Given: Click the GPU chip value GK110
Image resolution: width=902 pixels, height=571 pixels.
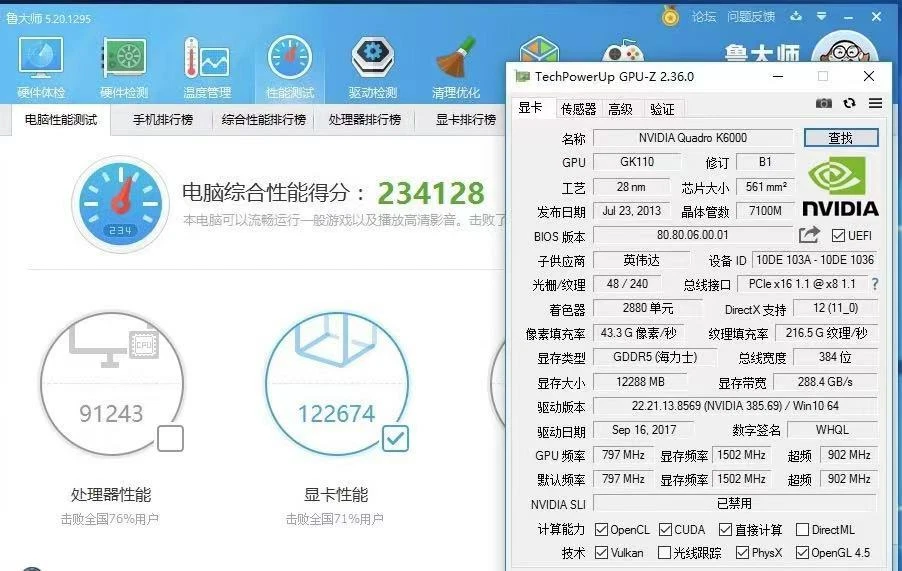Looking at the screenshot, I should click(x=637, y=162).
